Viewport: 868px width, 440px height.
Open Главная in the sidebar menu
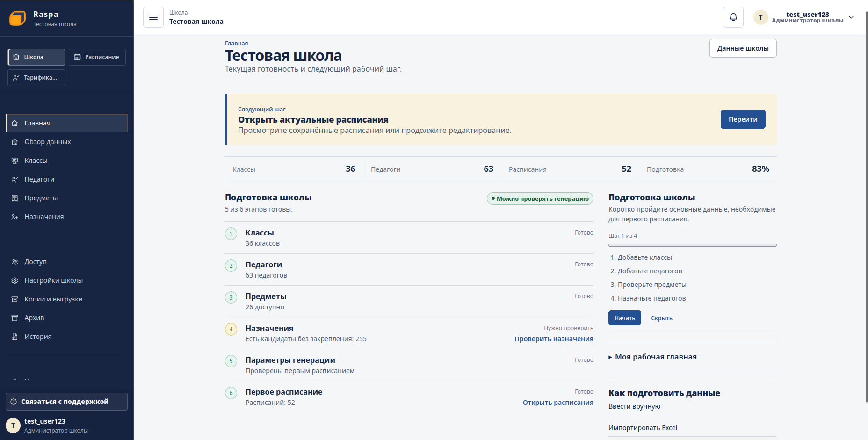(x=66, y=123)
